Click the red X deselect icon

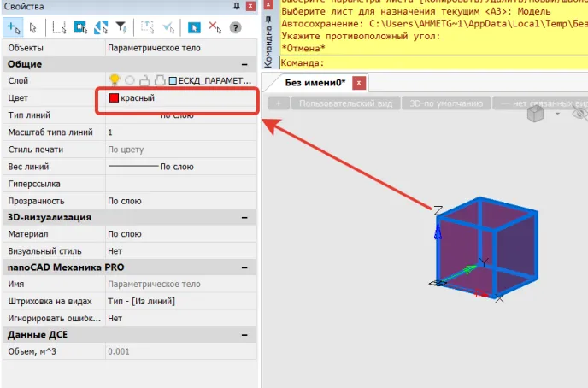click(215, 27)
